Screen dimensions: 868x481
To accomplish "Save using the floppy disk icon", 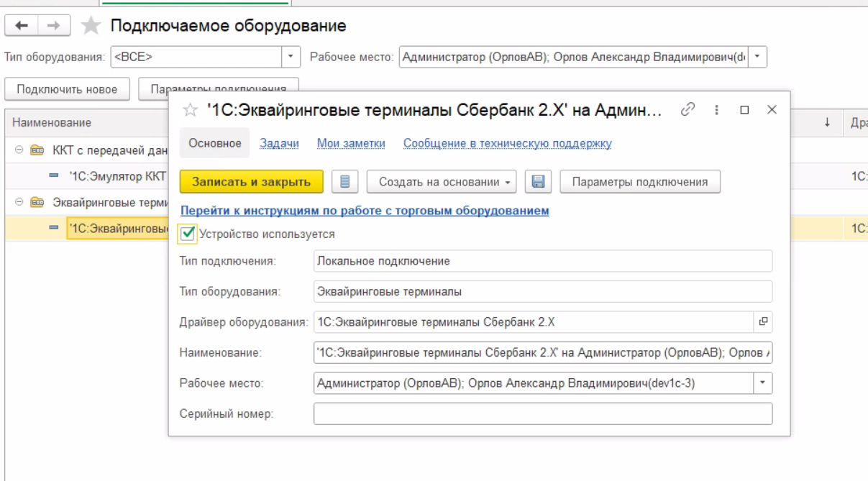I will click(x=538, y=182).
